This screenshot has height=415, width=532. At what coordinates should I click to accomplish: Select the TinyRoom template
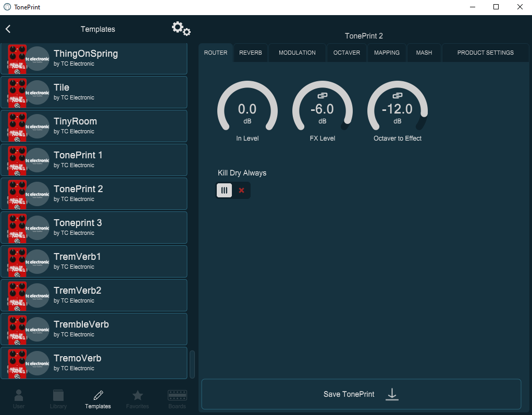click(94, 126)
